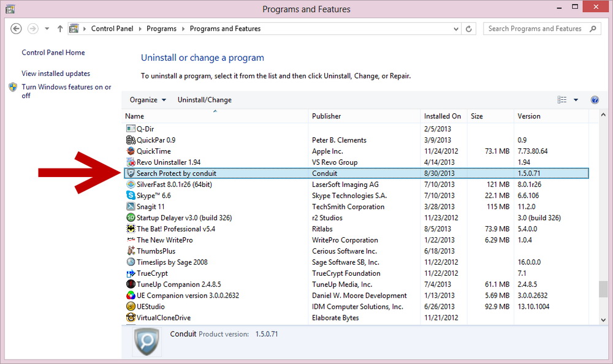Click The Bat! Professional icon
This screenshot has height=364, width=613.
tap(131, 229)
